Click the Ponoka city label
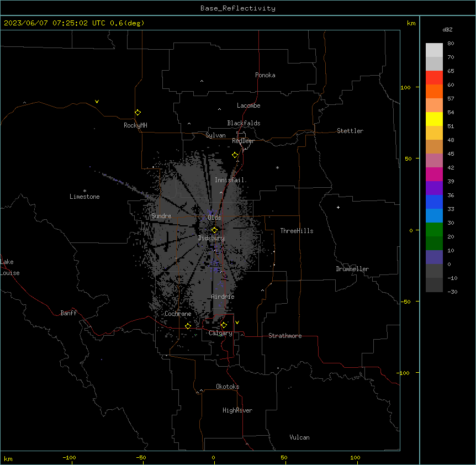The height and width of the screenshot is (465, 476). coord(265,75)
